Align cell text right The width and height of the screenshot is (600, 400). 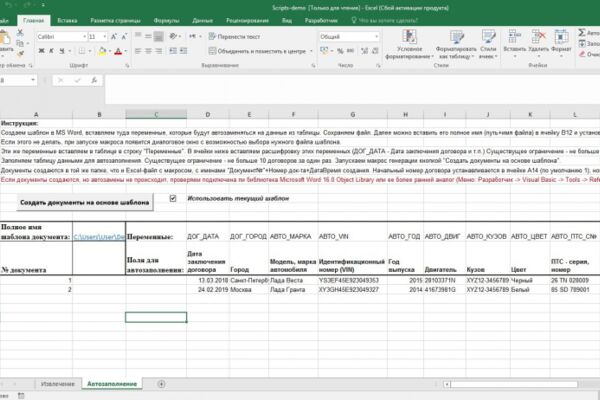click(x=158, y=51)
